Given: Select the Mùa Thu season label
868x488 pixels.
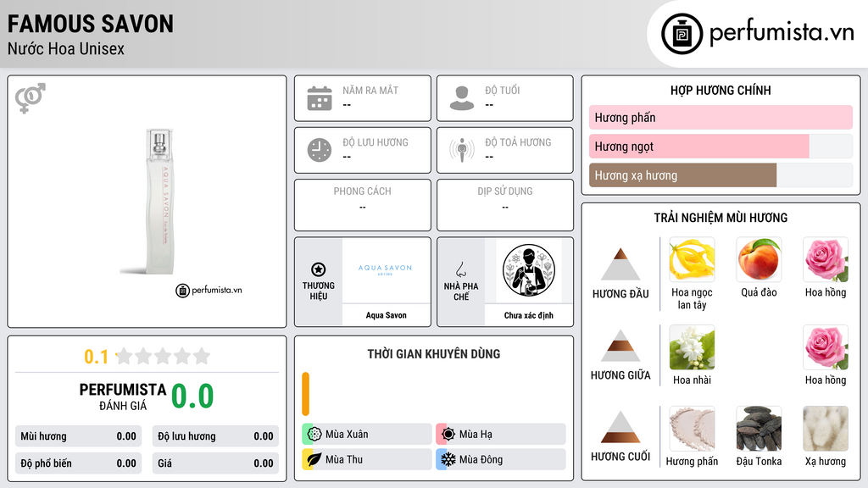Looking at the screenshot, I should coord(344,459).
